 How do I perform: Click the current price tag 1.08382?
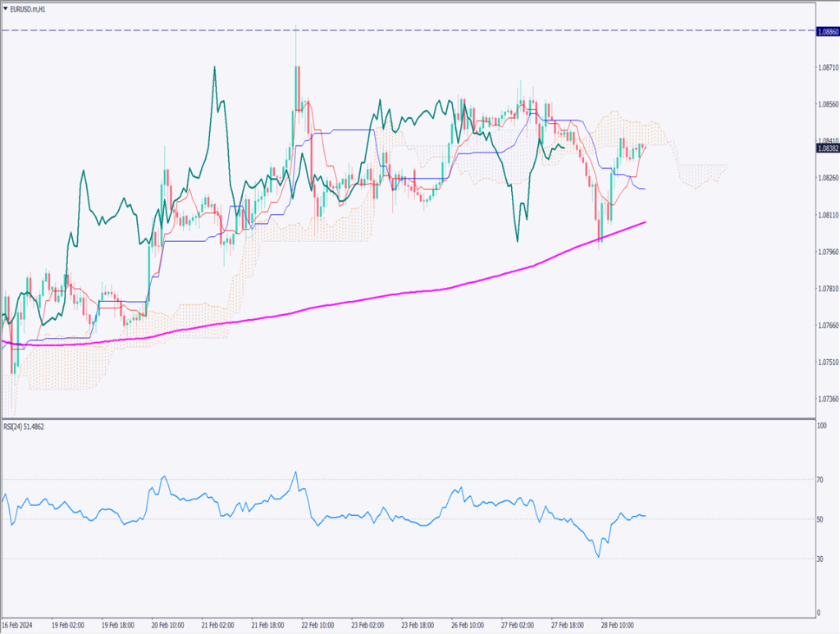pyautogui.click(x=827, y=148)
